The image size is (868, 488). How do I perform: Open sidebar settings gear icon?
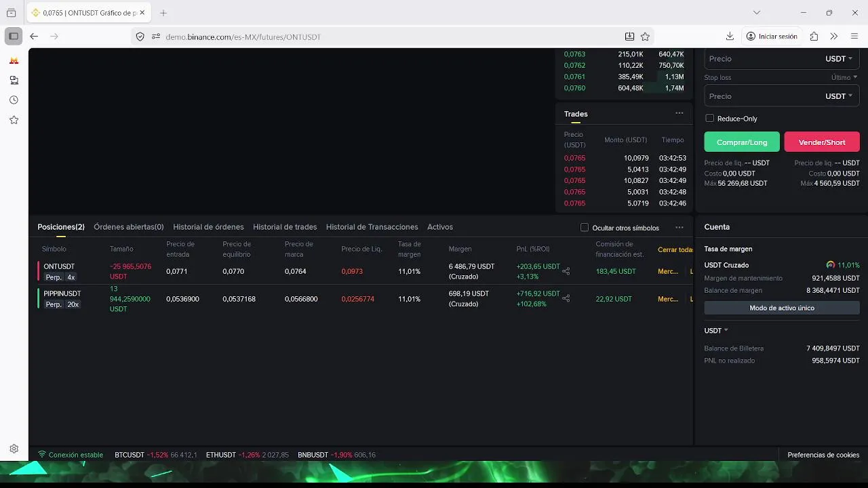14,448
